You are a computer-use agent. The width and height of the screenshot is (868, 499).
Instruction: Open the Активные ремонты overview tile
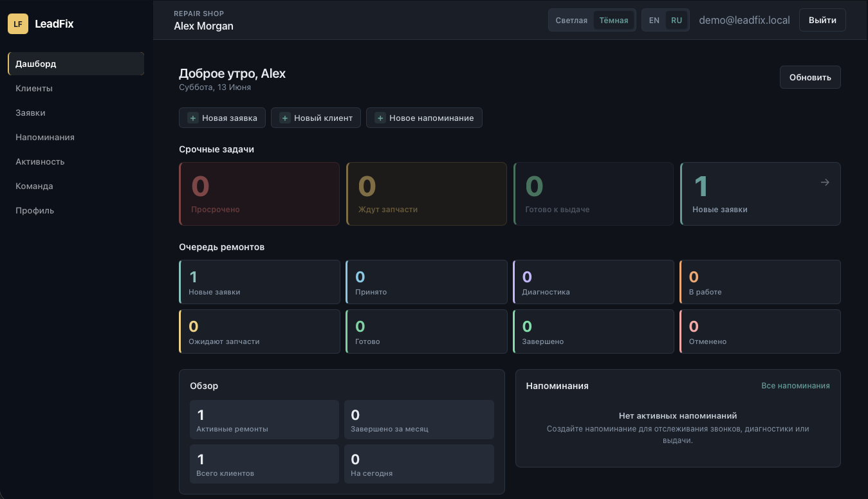point(264,419)
